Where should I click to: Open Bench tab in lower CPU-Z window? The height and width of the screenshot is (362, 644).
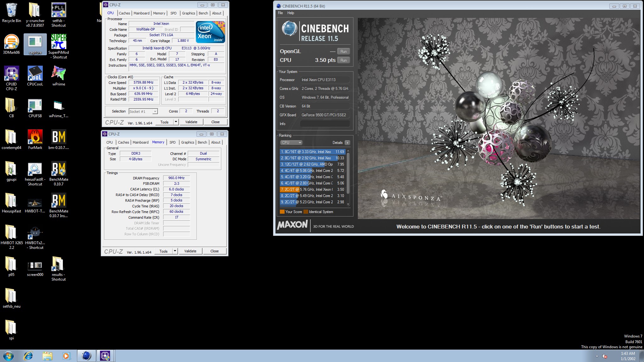tap(202, 142)
